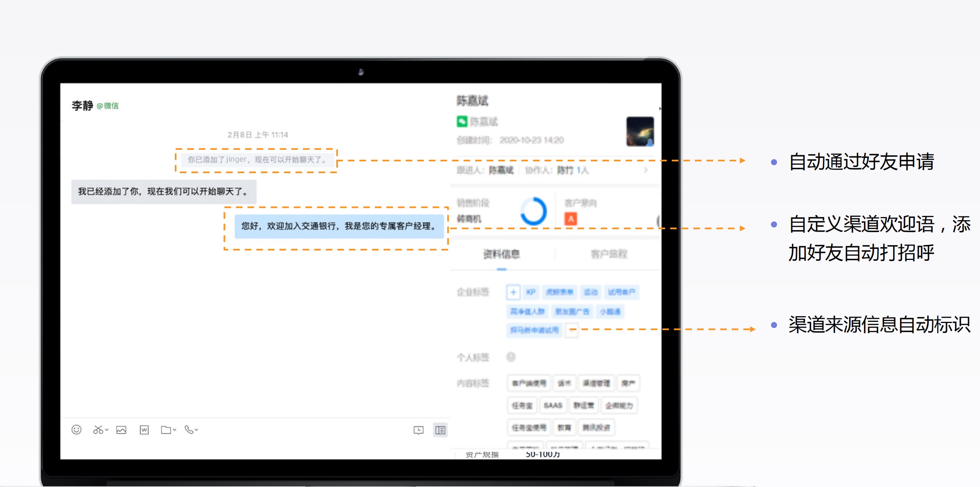Open the customer avatar thumbnail

tap(640, 131)
